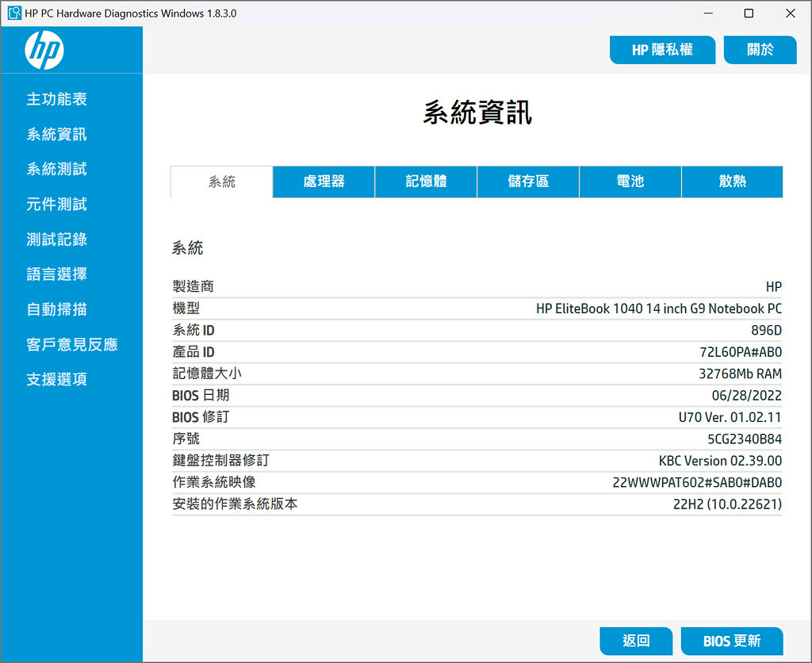Screen dimensions: 812x663
Task: Open 元件測試 from the sidebar
Action: coord(57,204)
